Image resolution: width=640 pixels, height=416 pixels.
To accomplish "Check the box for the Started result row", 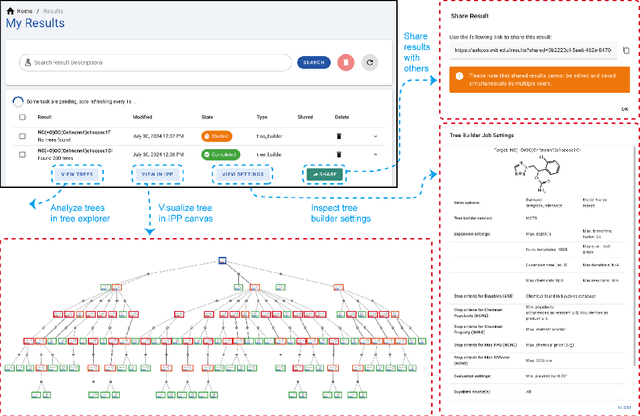I will 22,135.
